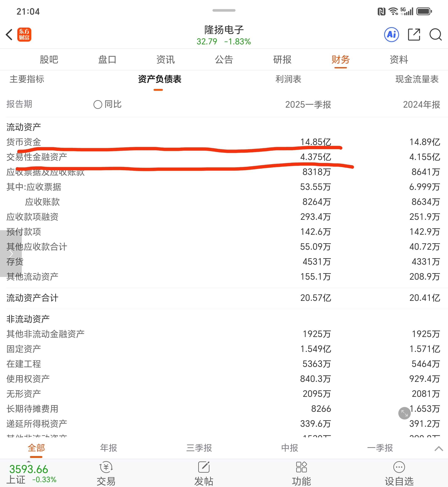448x487 pixels.
Task: Switch to the 公告 tab
Action: coord(224,60)
